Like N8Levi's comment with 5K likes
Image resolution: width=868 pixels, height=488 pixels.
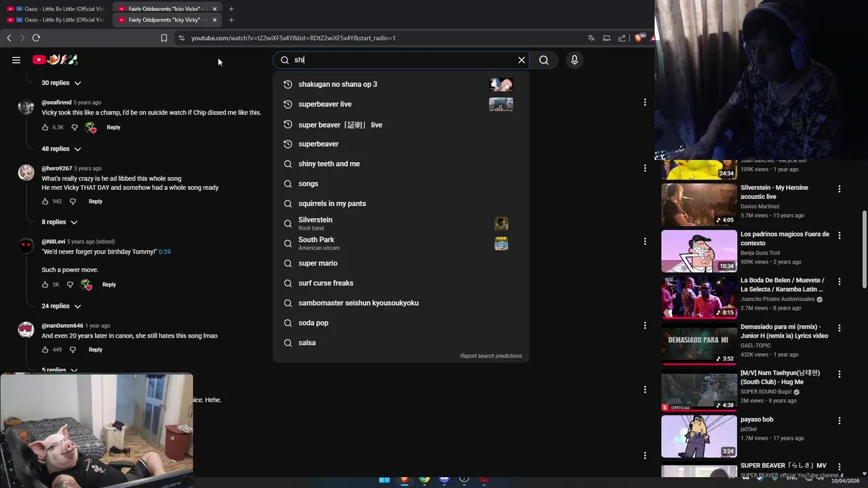click(x=45, y=285)
